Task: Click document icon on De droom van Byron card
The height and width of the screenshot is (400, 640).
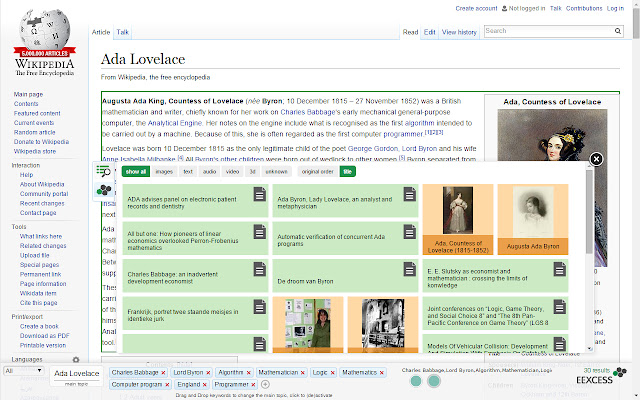Action: 410,269
